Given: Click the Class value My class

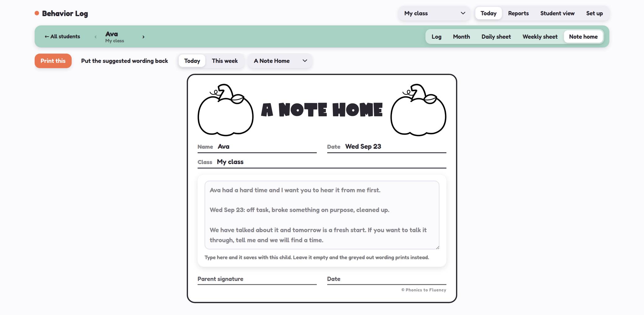Looking at the screenshot, I should [230, 162].
